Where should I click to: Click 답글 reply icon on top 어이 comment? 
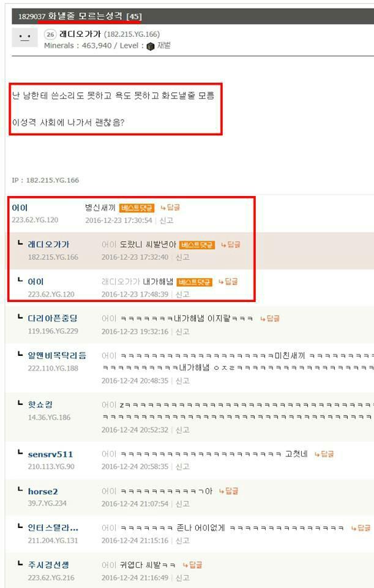coord(171,208)
